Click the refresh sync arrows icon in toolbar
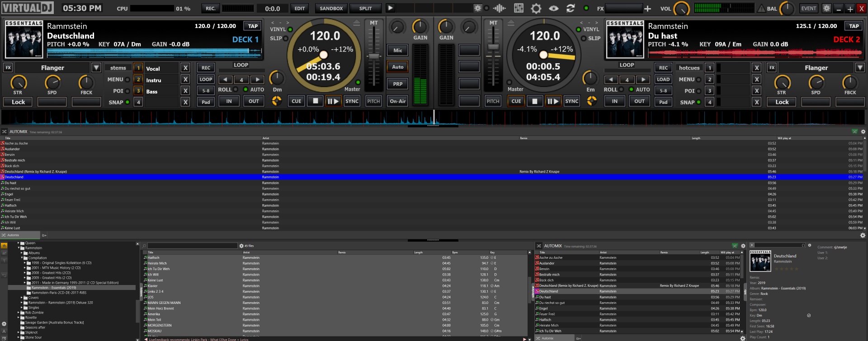 [x=571, y=8]
